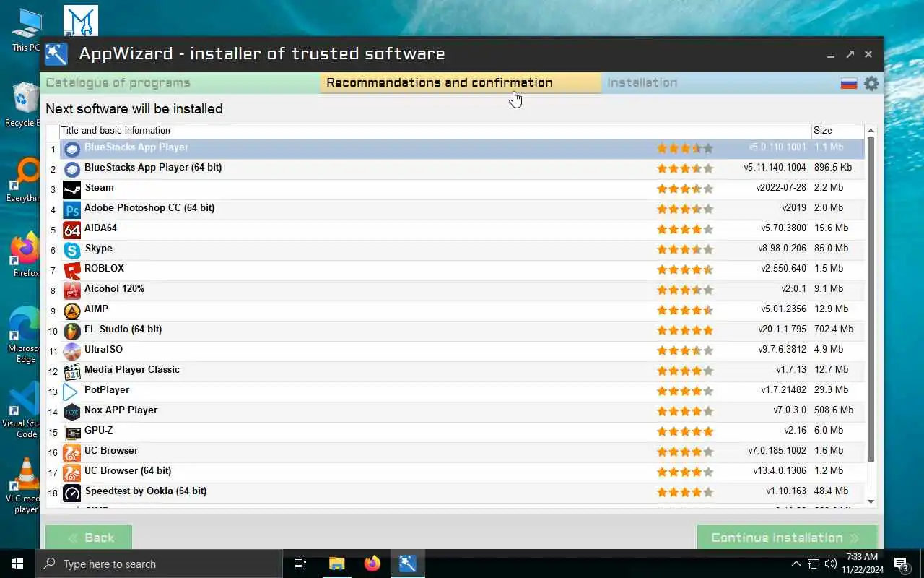Click the UltraISO disc icon

[71, 352]
